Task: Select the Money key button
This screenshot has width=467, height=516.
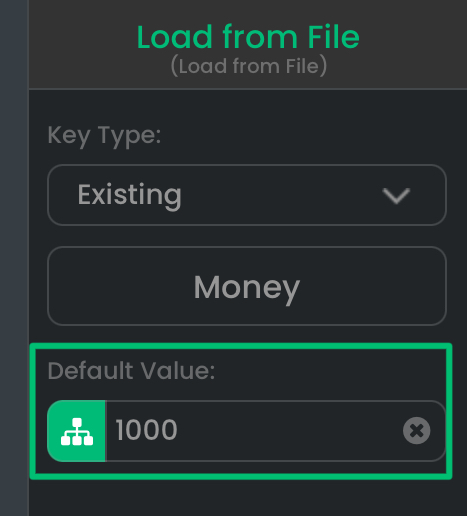Action: [247, 286]
